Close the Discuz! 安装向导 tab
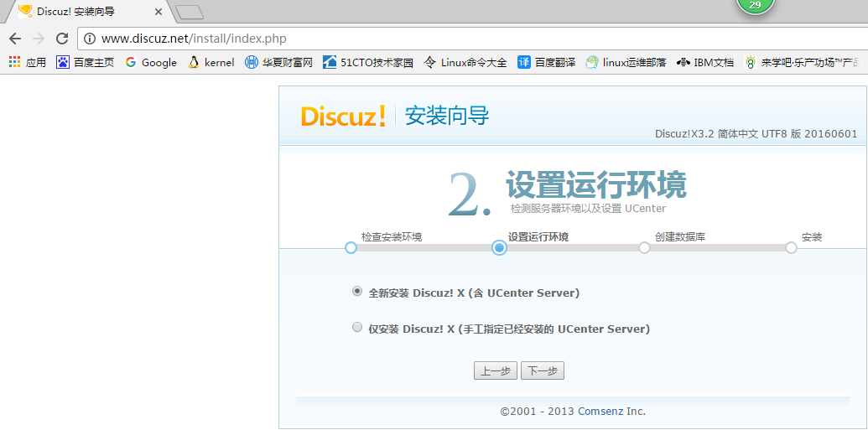 click(159, 11)
